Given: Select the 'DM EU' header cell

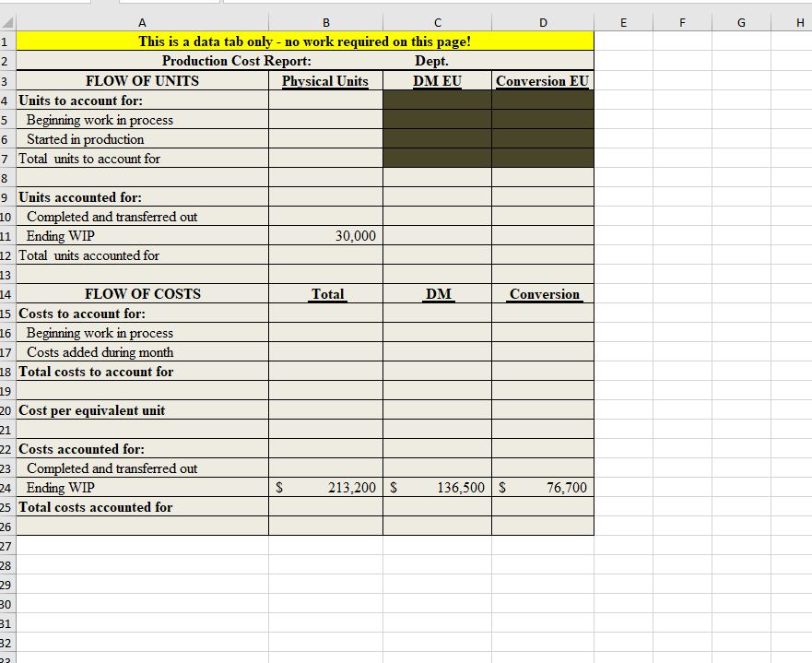Looking at the screenshot, I should pyautogui.click(x=438, y=81).
